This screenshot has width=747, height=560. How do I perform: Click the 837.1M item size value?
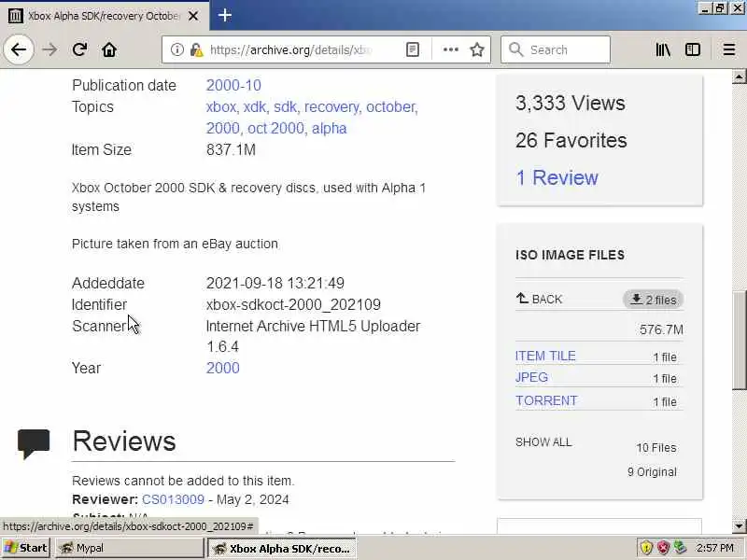[x=231, y=149]
